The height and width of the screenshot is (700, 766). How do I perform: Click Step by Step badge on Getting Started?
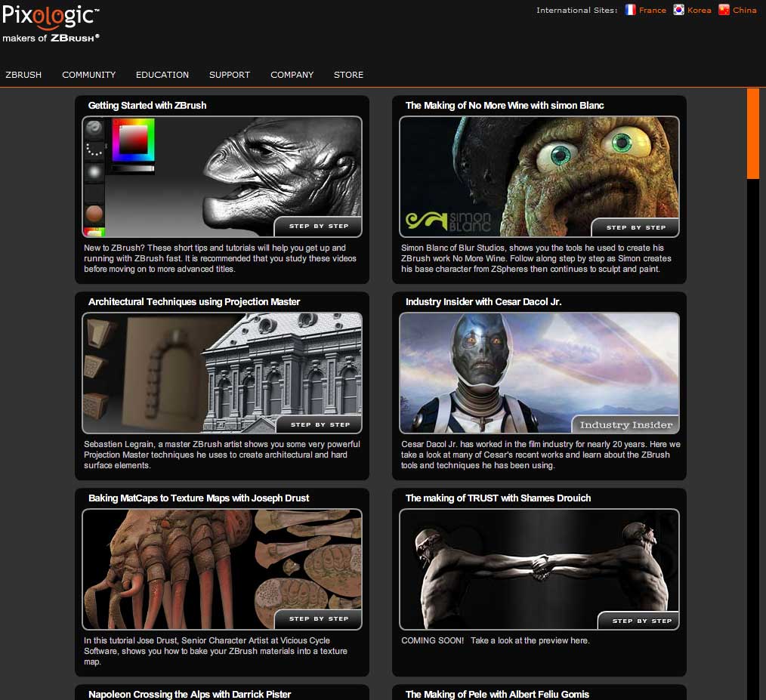click(319, 227)
